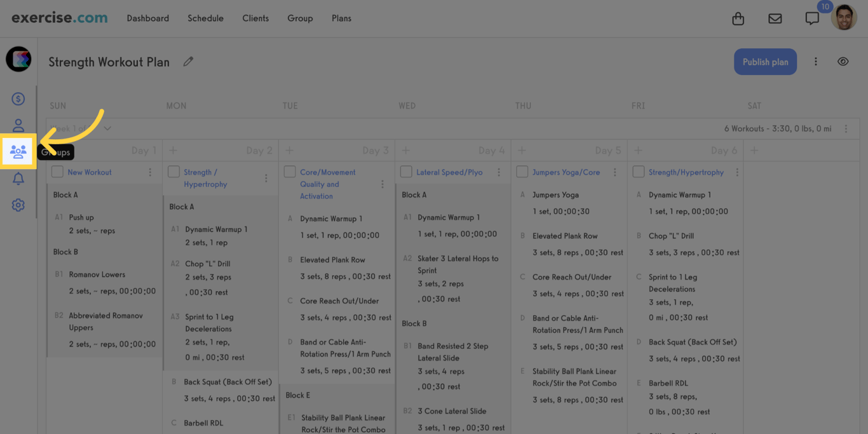The width and height of the screenshot is (868, 434).
Task: Open your profile avatar picture
Action: (x=844, y=17)
